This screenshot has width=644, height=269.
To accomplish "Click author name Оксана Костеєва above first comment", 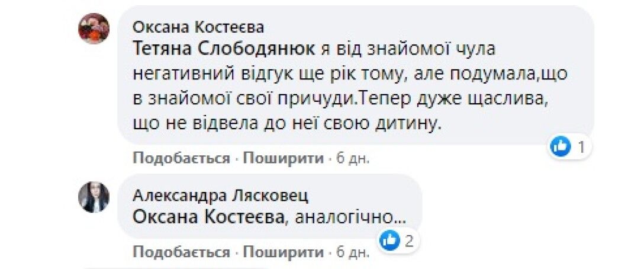I will [198, 27].
